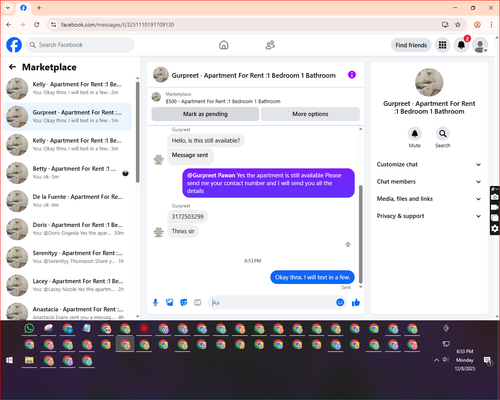Show hidden system tray icons chevron
The image size is (500, 400).
pos(436,360)
